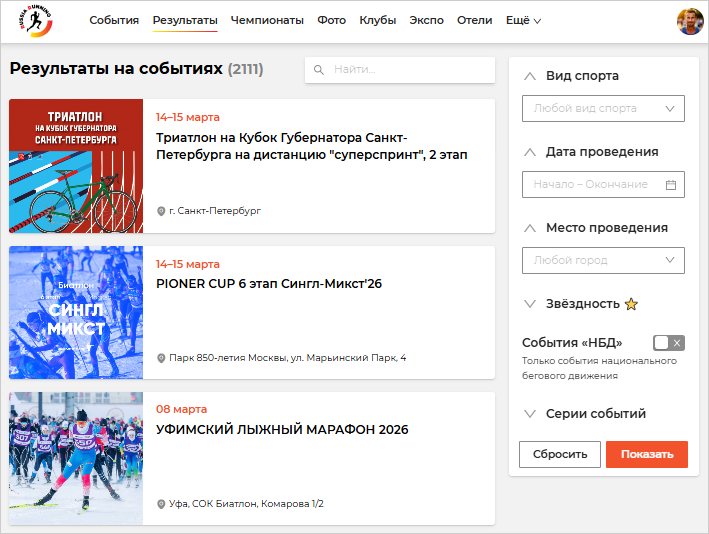Click the 14–15 марта date of Триатлон
Image resolution: width=709 pixels, height=534 pixels.
click(188, 118)
